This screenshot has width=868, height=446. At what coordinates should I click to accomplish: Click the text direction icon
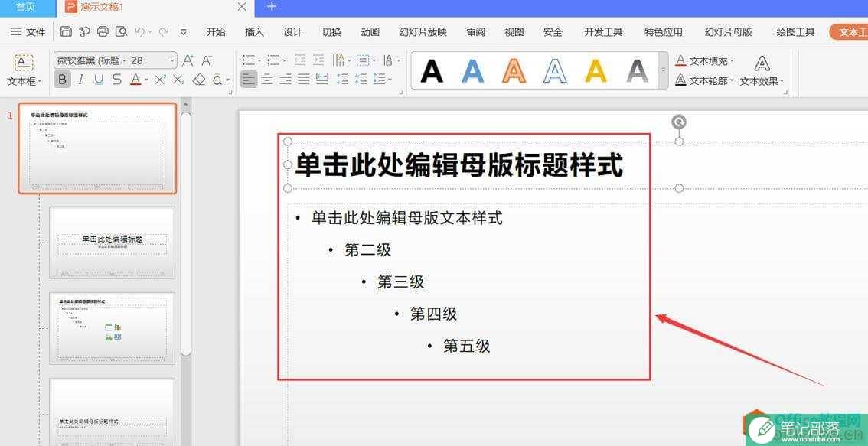point(338,60)
